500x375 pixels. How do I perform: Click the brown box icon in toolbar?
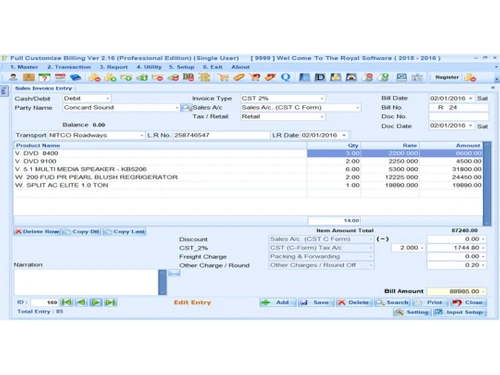click(29, 77)
